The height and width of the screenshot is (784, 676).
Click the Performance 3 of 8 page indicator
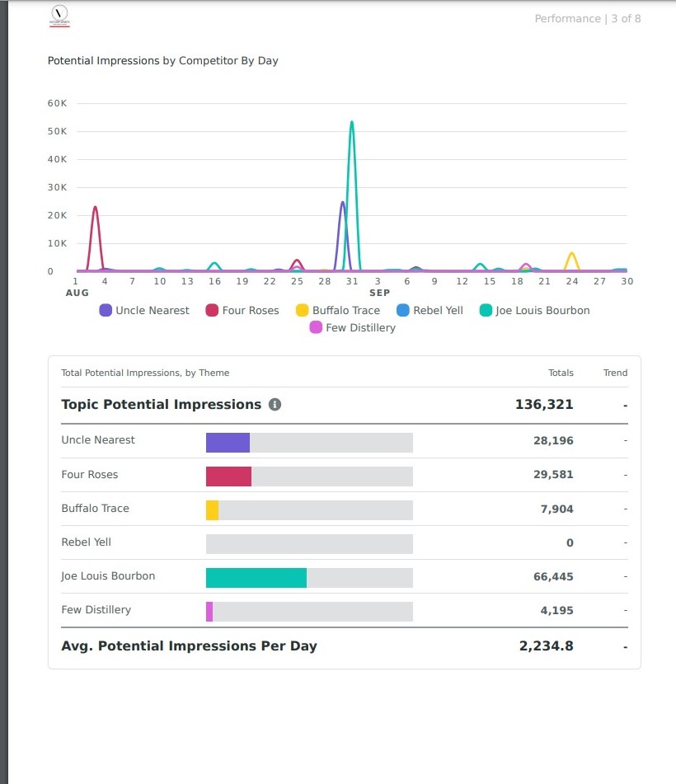(x=588, y=19)
